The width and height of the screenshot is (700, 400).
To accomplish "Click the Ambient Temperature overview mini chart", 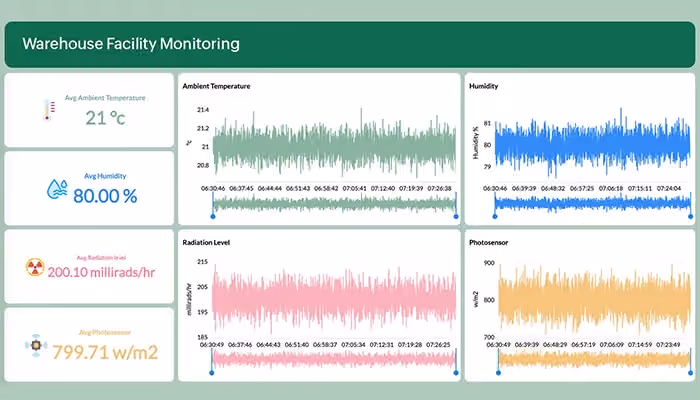I will pyautogui.click(x=334, y=204).
